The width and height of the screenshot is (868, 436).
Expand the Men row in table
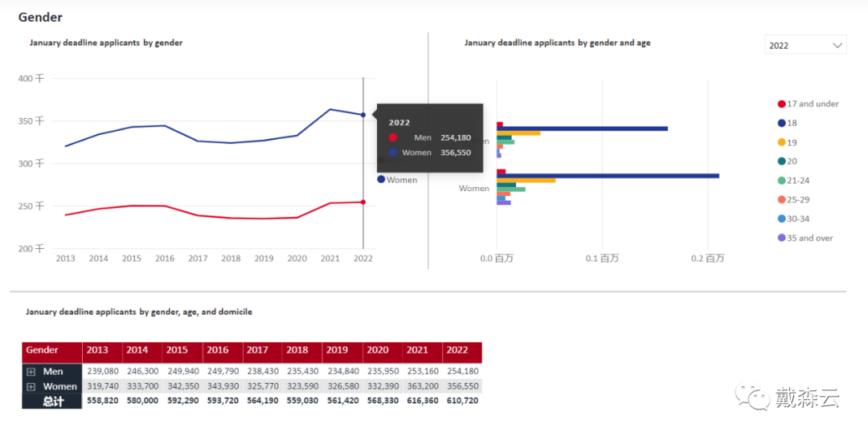31,372
